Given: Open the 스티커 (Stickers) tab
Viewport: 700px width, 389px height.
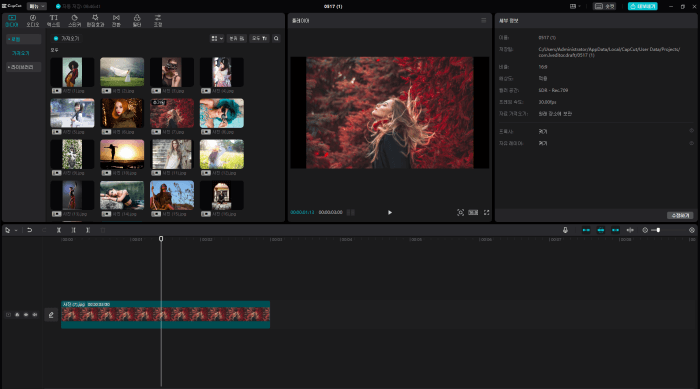Looking at the screenshot, I should pos(75,21).
